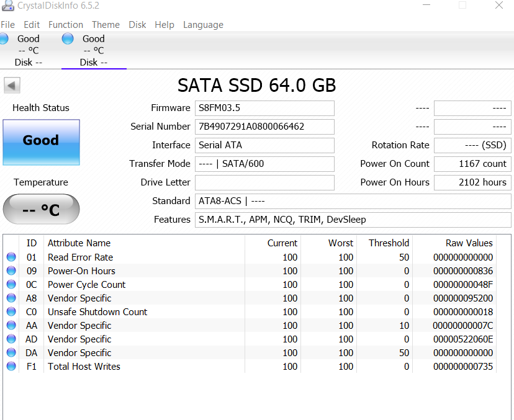
Task: Select the Unsafe Shutdown Count attribute name
Action: (x=97, y=312)
